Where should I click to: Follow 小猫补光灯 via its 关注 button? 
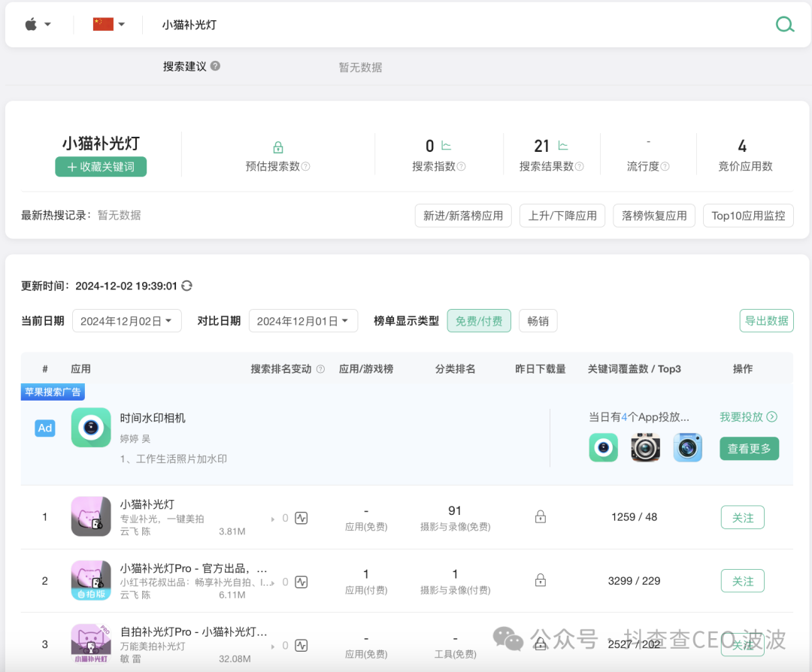pyautogui.click(x=742, y=517)
